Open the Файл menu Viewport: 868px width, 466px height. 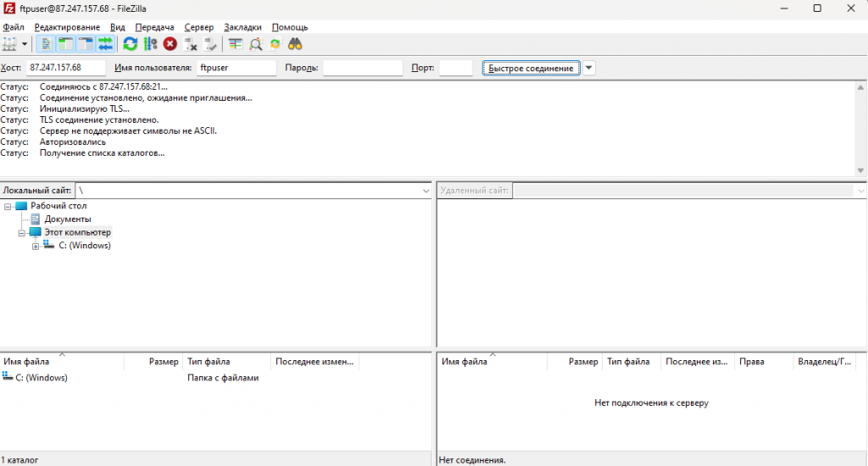14,27
